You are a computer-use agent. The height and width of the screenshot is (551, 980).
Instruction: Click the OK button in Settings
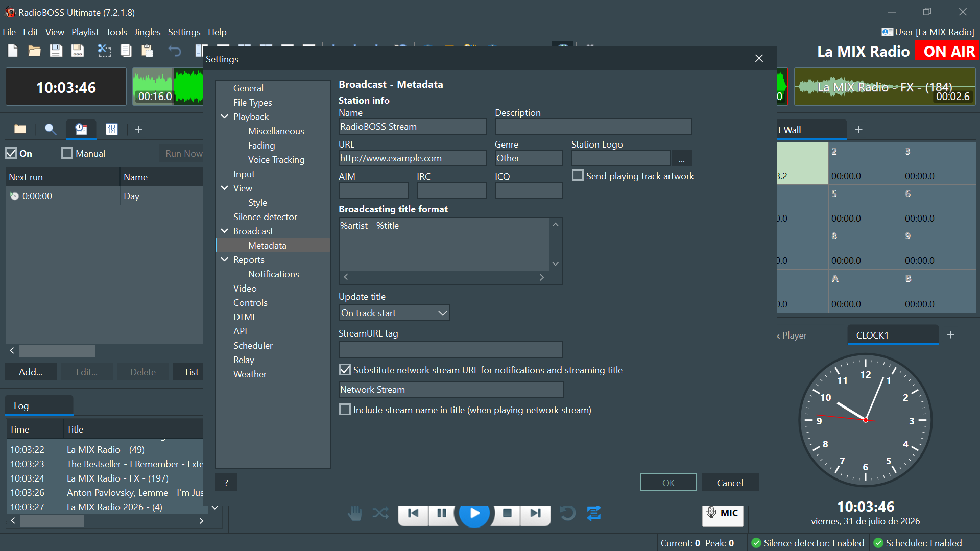tap(668, 483)
